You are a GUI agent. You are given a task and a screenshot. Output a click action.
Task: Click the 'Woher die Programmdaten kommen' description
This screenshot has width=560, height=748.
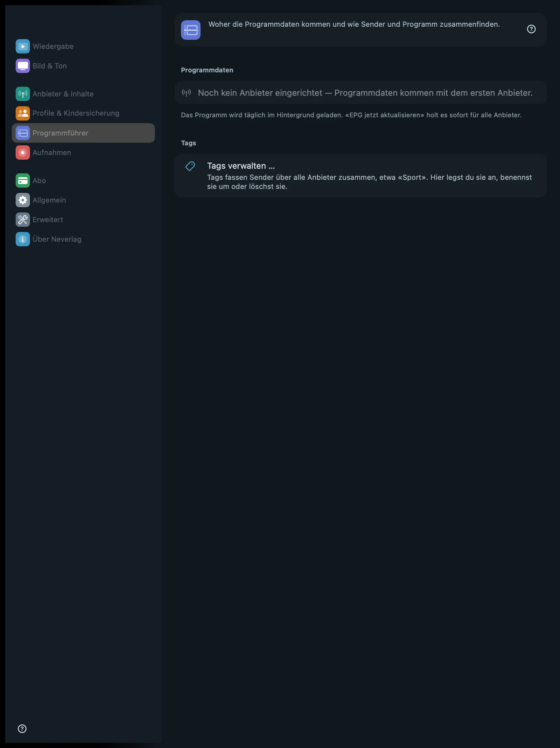point(354,24)
